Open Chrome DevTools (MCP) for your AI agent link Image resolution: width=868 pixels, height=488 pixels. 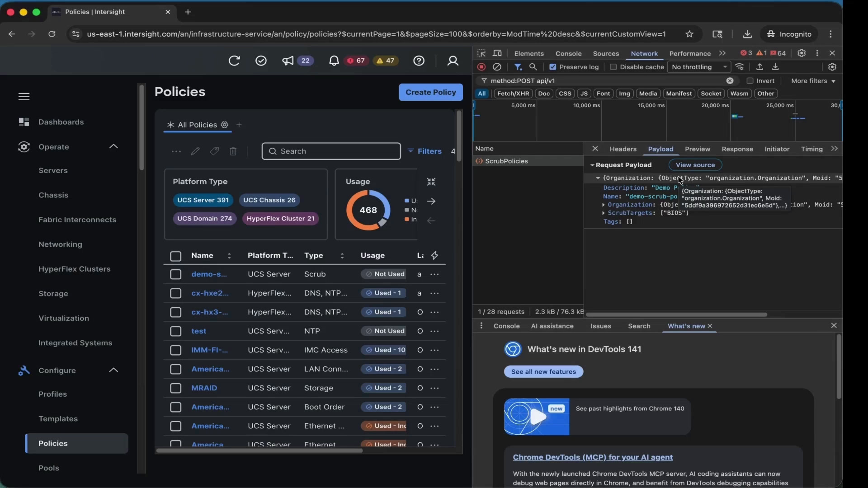[x=593, y=457]
